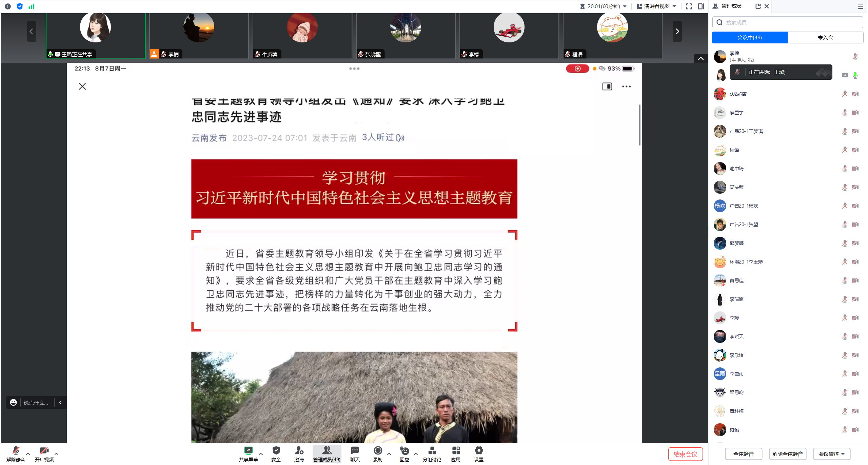Toggle microphone for member c02熊康
Image resolution: width=868 pixels, height=465 pixels.
point(845,94)
